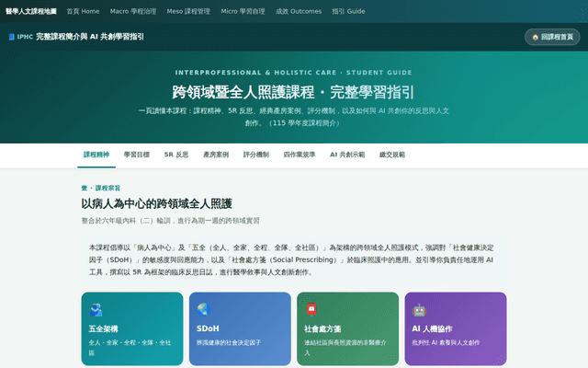Viewport: 588px width, 368px height.
Task: Open Macro 學程治理 menu item
Action: (133, 11)
